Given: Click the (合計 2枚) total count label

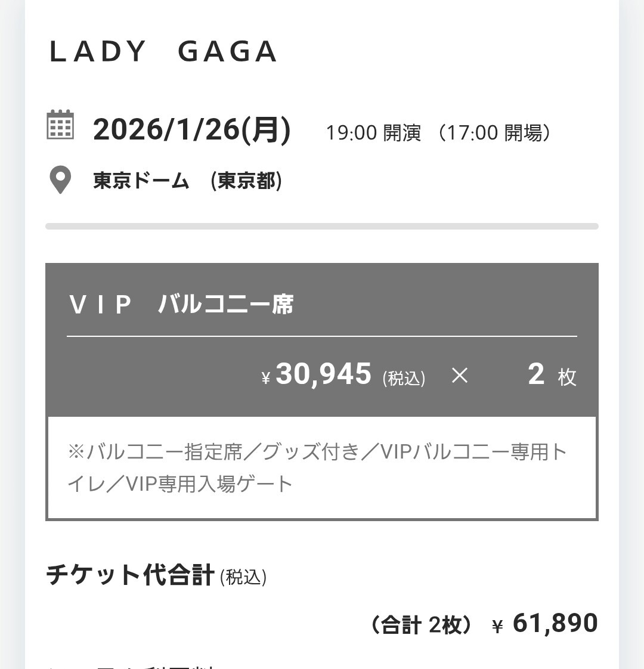Looking at the screenshot, I should pyautogui.click(x=422, y=625).
